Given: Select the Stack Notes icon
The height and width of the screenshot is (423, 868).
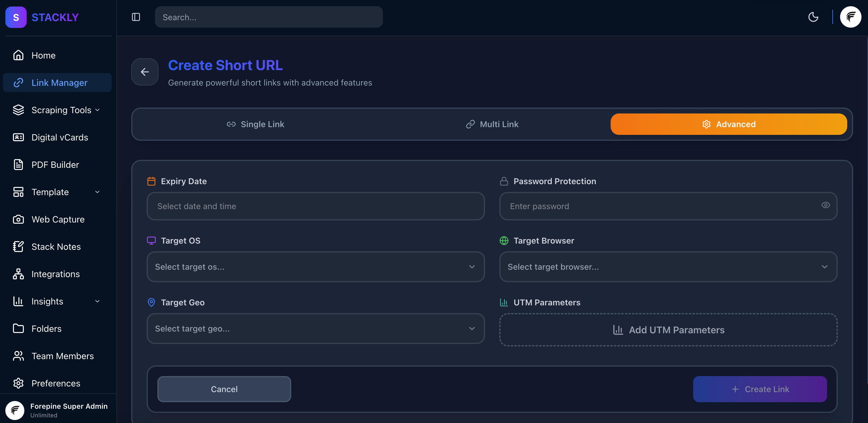Looking at the screenshot, I should click(18, 246).
